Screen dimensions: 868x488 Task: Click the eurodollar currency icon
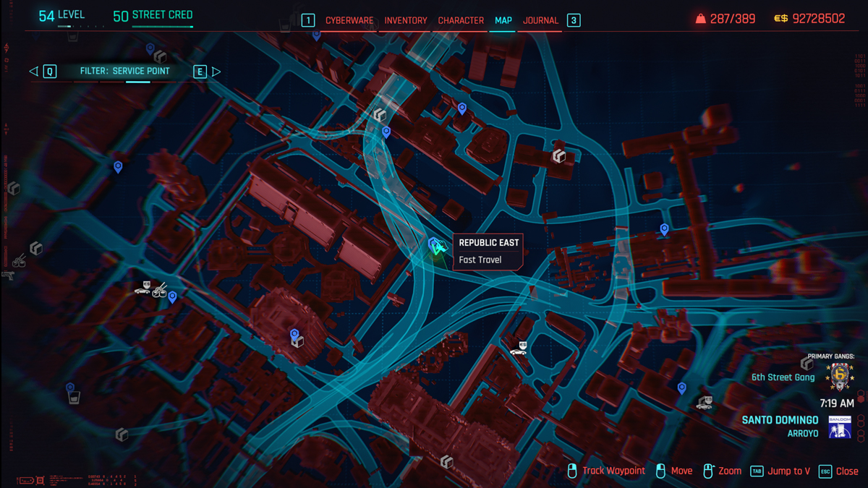click(780, 19)
